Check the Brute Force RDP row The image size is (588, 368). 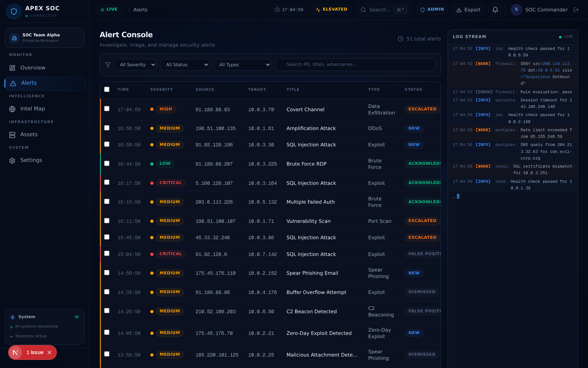pos(107,163)
